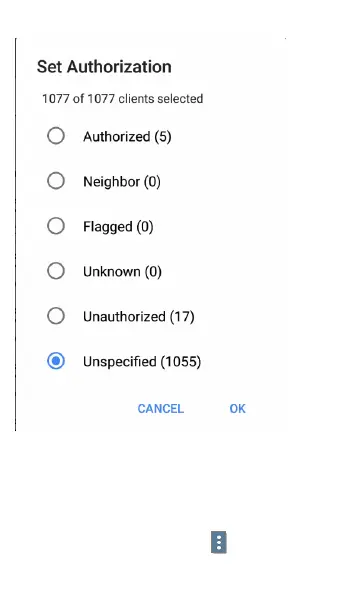This screenshot has width=360, height=612.
Task: Mark the Unknown radio button circle
Action: [56, 271]
